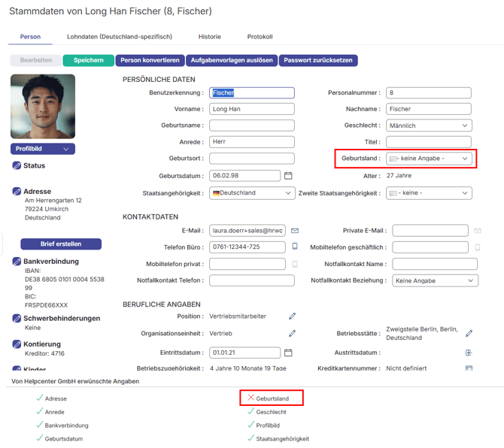The height and width of the screenshot is (448, 504).
Task: Click the Speichern button
Action: (88, 60)
